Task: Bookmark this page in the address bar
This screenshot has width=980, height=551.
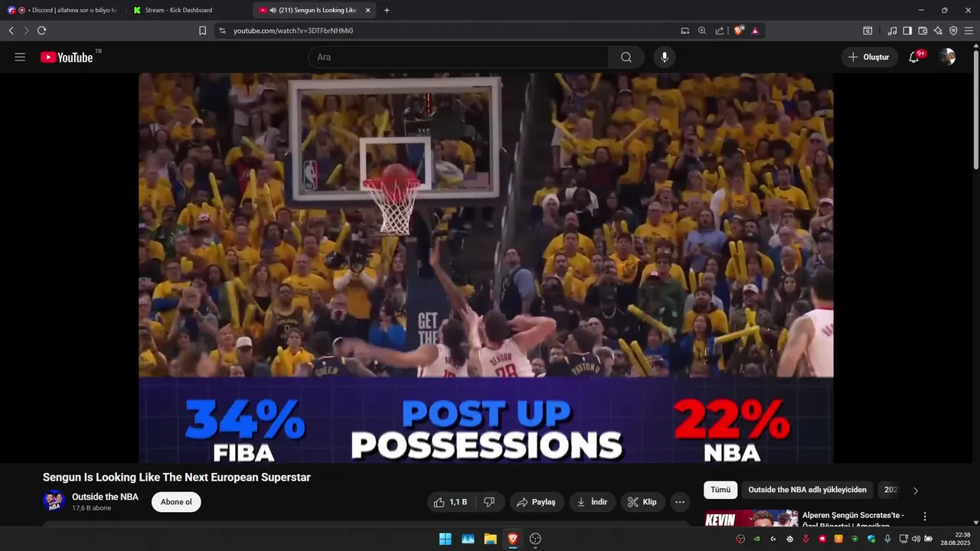Action: [x=202, y=31]
